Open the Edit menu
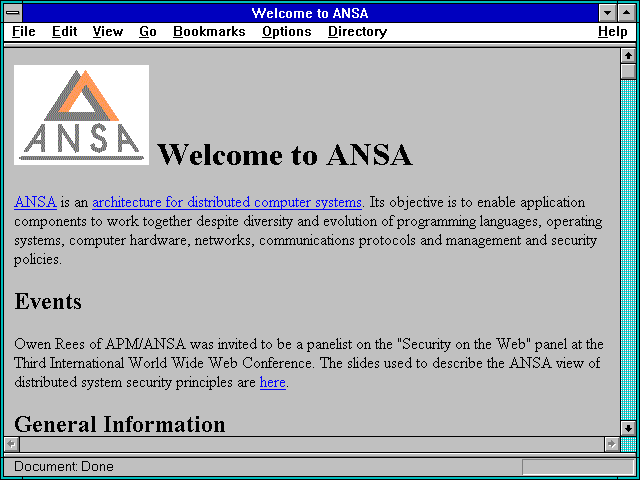 pos(64,32)
